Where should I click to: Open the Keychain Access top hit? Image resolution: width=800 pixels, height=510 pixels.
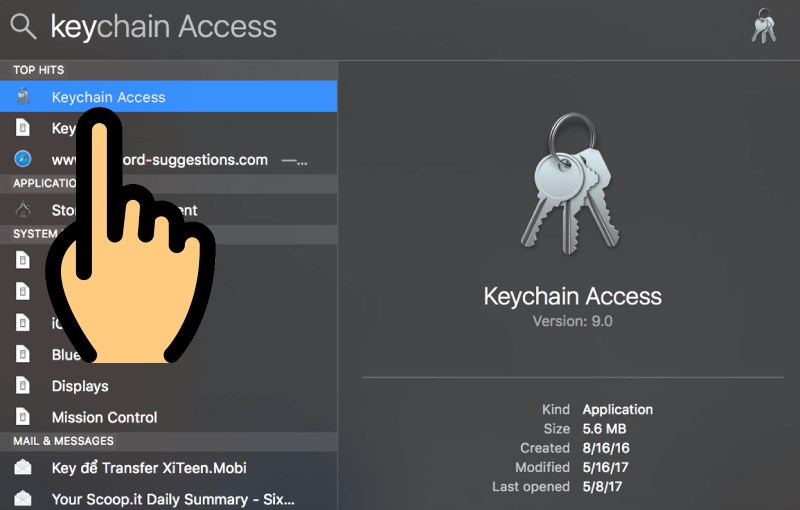click(108, 97)
